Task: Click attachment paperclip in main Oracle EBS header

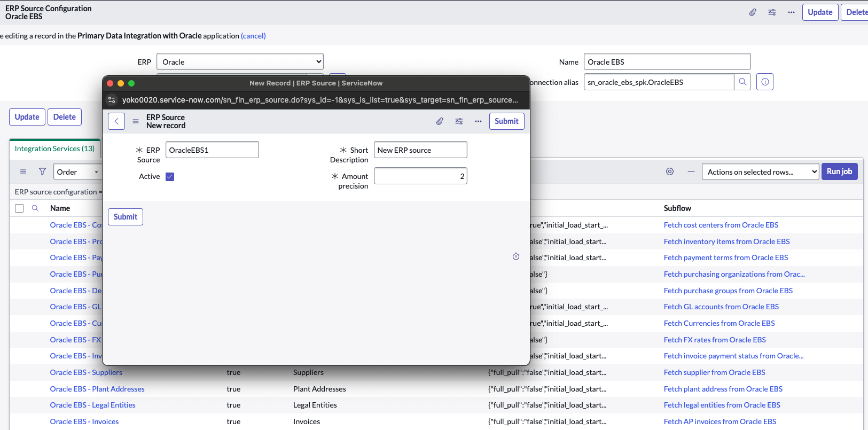Action: (753, 12)
